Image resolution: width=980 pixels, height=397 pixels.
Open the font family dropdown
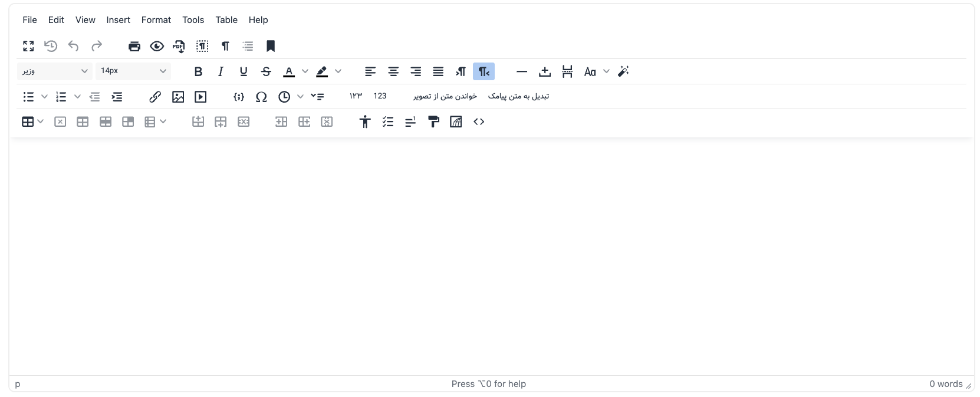coord(54,71)
